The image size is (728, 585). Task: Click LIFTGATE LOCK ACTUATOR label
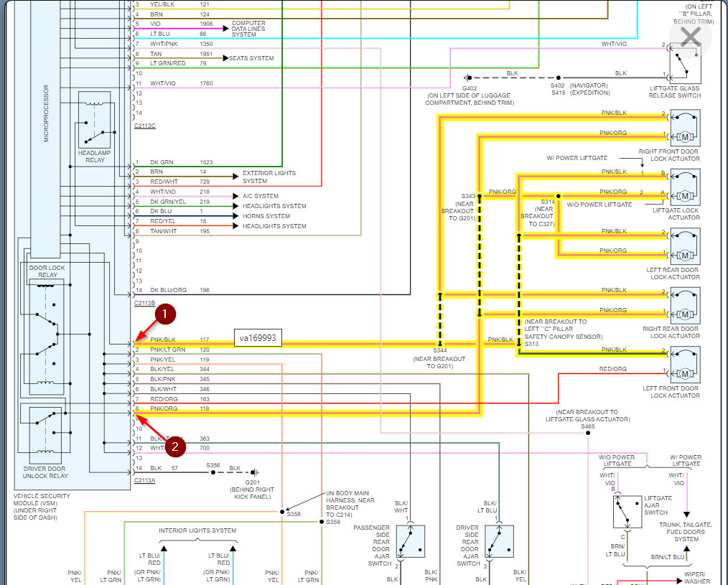(x=676, y=214)
